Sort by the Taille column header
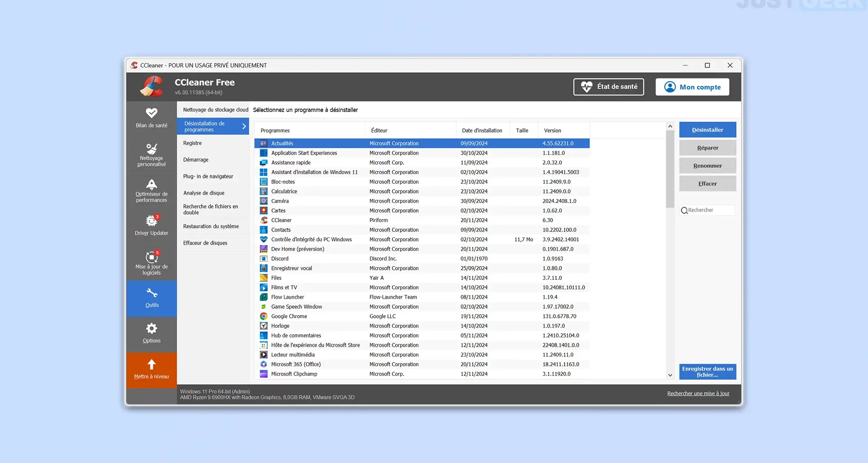The height and width of the screenshot is (463, 868). click(x=524, y=131)
